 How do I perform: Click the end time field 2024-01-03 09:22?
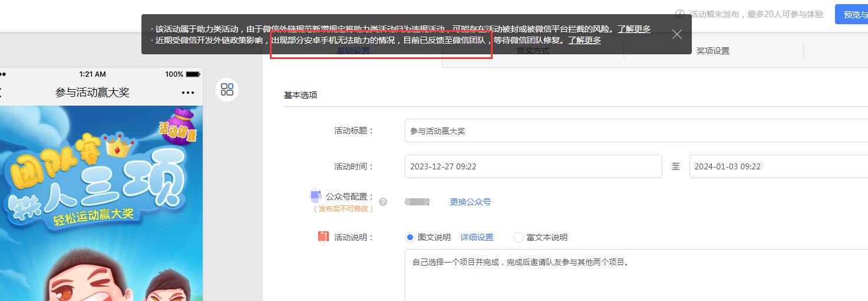778,166
